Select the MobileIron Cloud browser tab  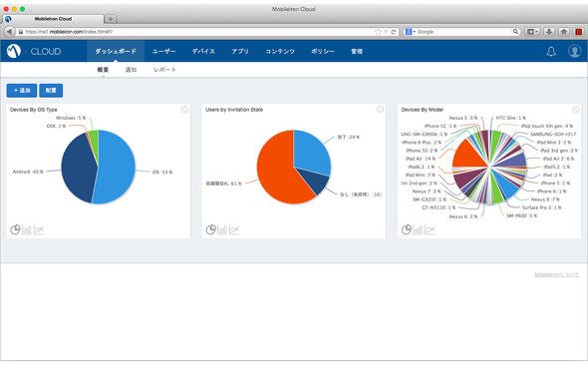53,19
